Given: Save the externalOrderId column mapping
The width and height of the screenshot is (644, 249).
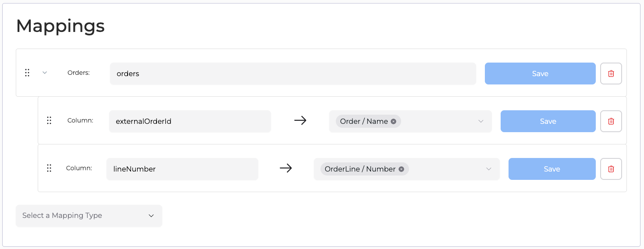Looking at the screenshot, I should coord(548,121).
